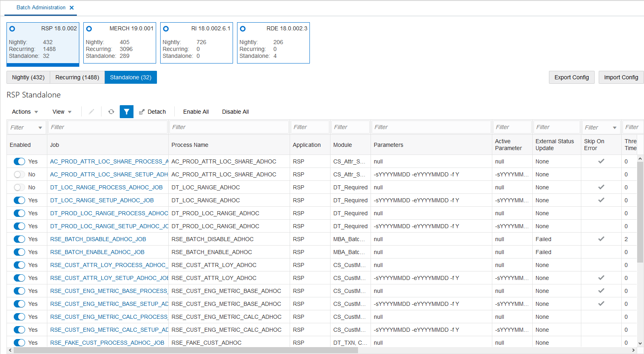The height and width of the screenshot is (354, 644).
Task: Click the Parameters column filter field
Action: (431, 127)
